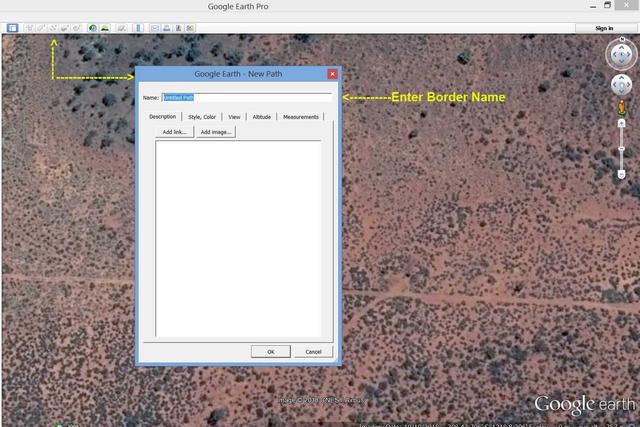Viewport: 640px width, 427px height.
Task: Select the Add Placemark toolbar icon
Action: pos(29,28)
